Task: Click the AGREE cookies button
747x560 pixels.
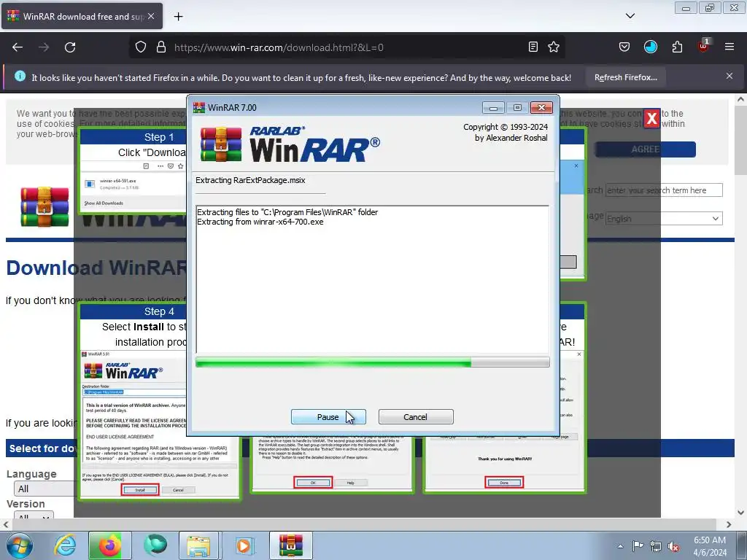Action: point(646,149)
